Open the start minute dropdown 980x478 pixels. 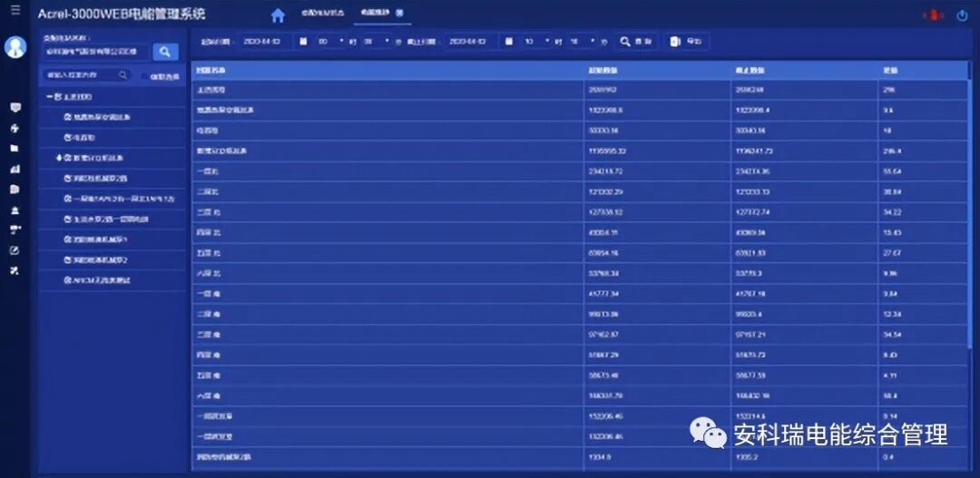(x=375, y=41)
